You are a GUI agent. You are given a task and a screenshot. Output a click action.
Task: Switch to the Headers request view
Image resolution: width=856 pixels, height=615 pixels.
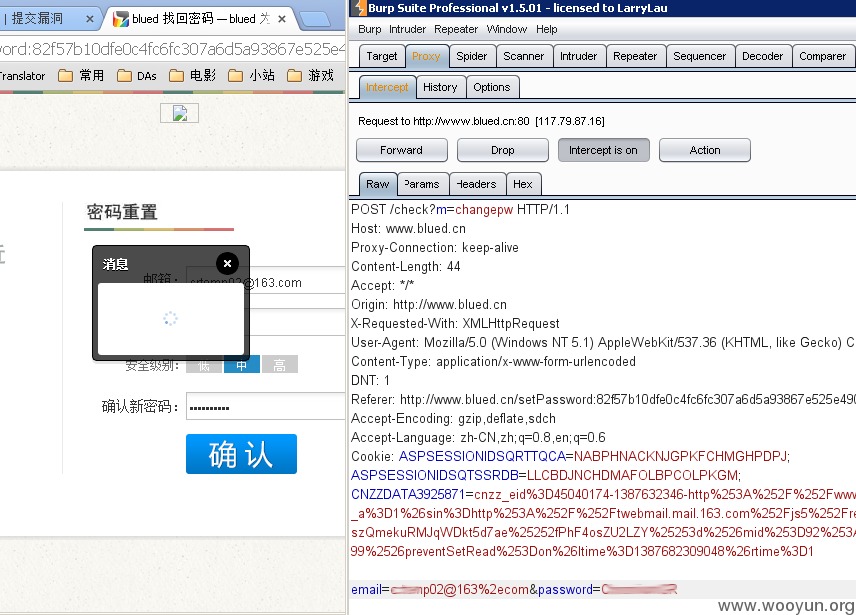pyautogui.click(x=477, y=184)
